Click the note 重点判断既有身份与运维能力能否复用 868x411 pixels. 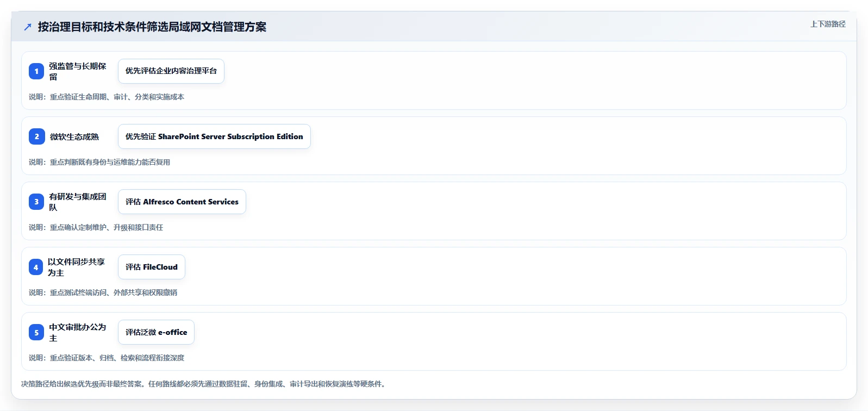click(x=110, y=162)
